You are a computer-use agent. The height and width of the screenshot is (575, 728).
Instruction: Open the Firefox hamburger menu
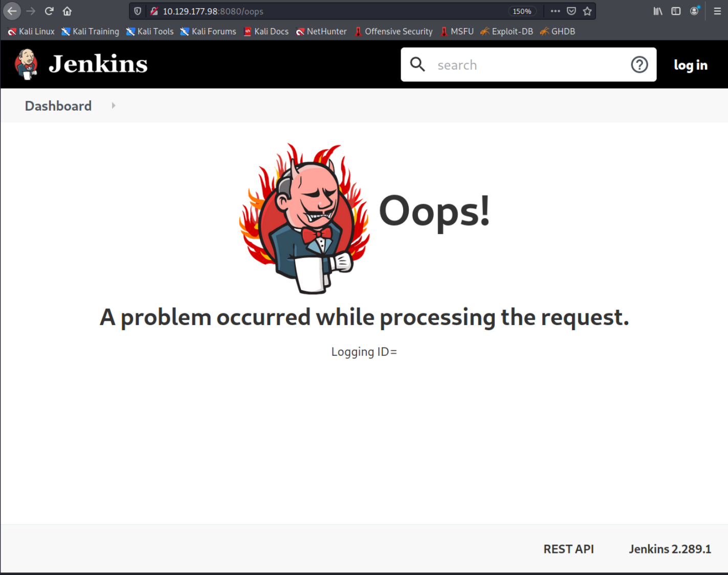717,11
